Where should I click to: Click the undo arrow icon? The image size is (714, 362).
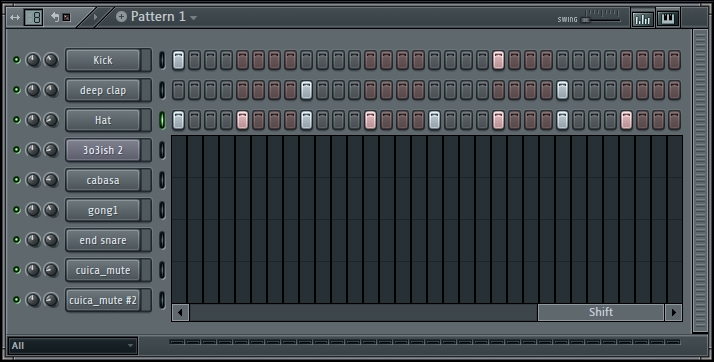(55, 17)
